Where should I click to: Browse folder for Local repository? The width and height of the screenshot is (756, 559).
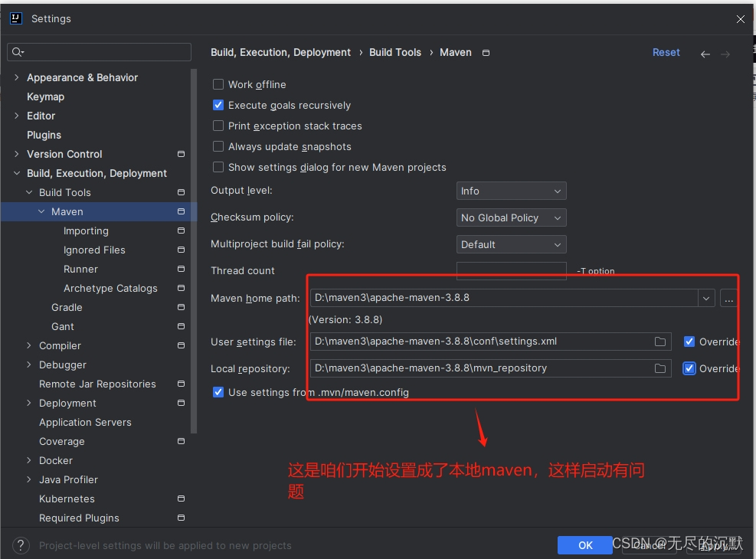point(660,368)
